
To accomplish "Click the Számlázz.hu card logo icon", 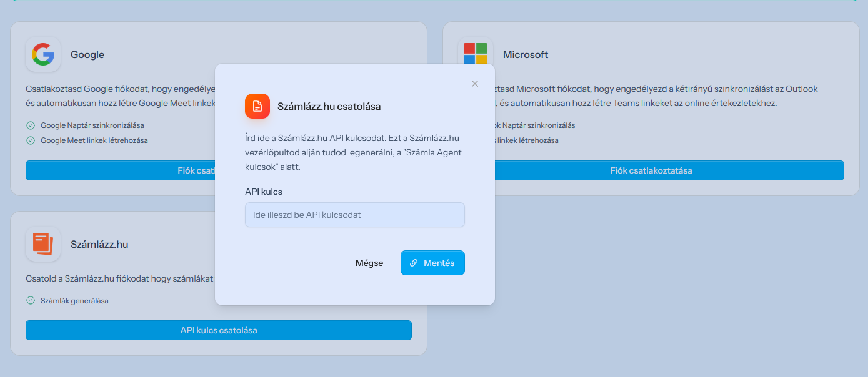I will click(x=43, y=244).
